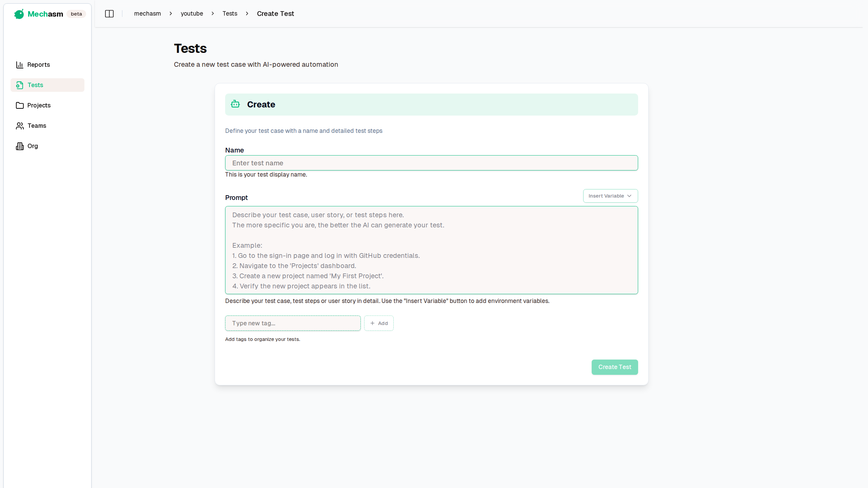
Task: Click the Insert Variable chevron arrow
Action: coord(629,196)
